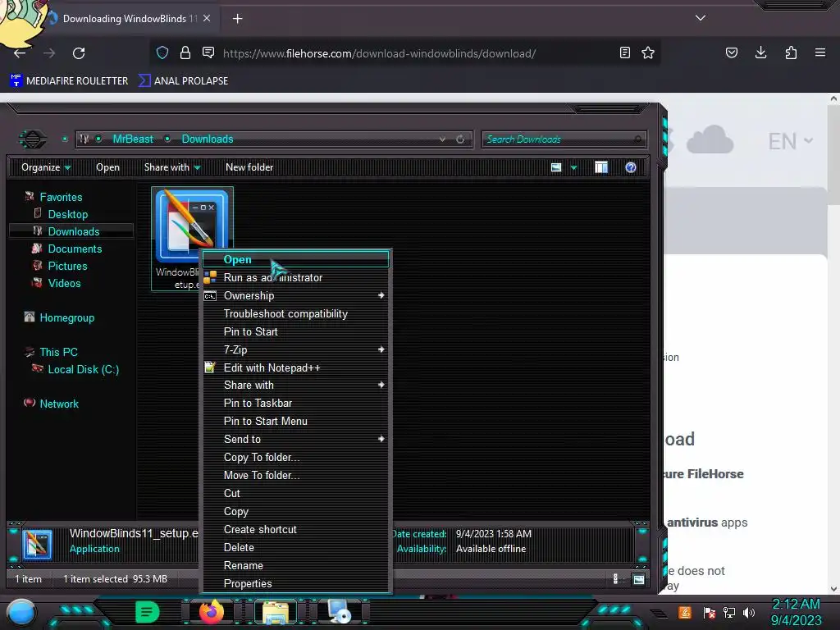
Task: Click the volume speaker tray icon
Action: tap(749, 612)
